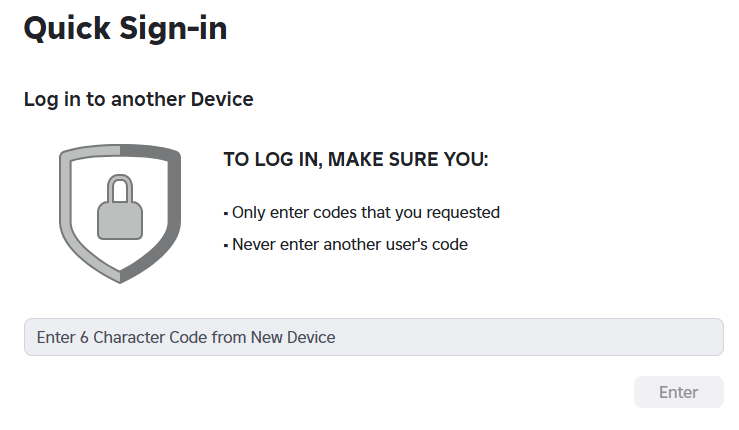Click the word "Device" in the subheading
Viewport: 739px width, 430px height.
[223, 100]
